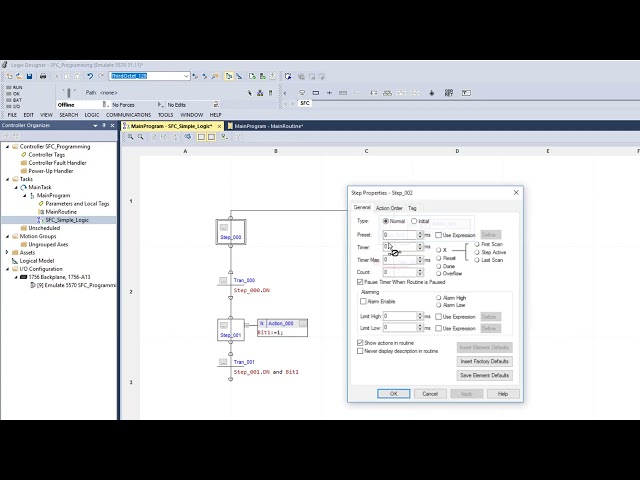Open the FILE menu

click(x=12, y=115)
